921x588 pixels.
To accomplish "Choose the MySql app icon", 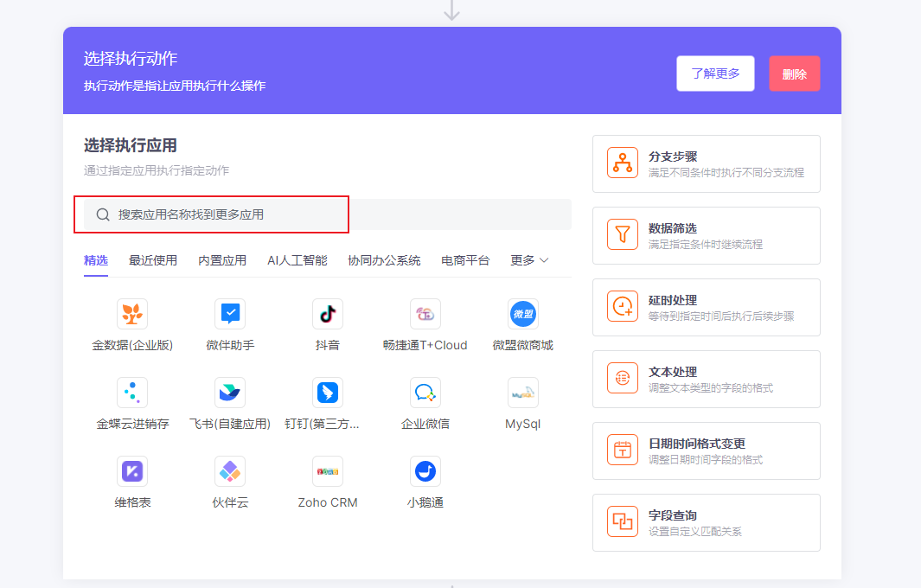I will [522, 393].
